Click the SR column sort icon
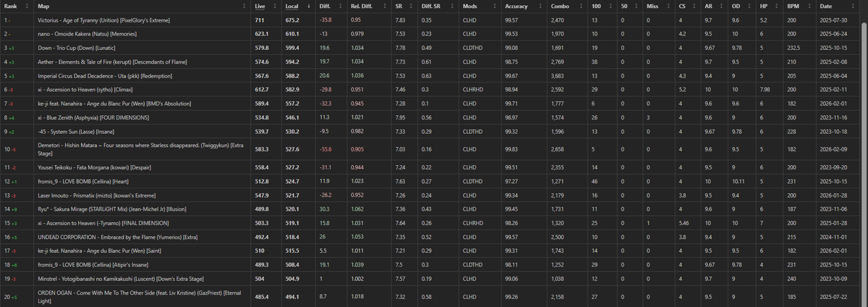This screenshot has width=868, height=307. pos(412,7)
